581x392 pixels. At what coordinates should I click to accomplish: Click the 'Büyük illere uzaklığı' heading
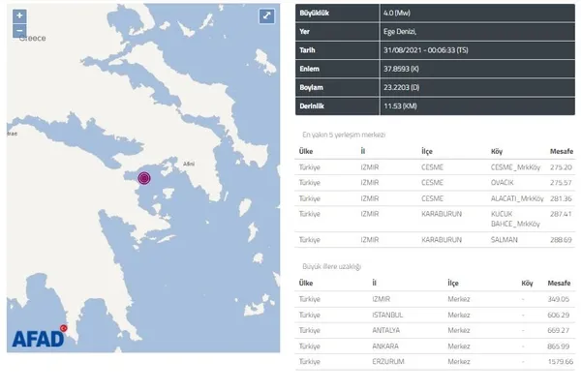(x=331, y=266)
